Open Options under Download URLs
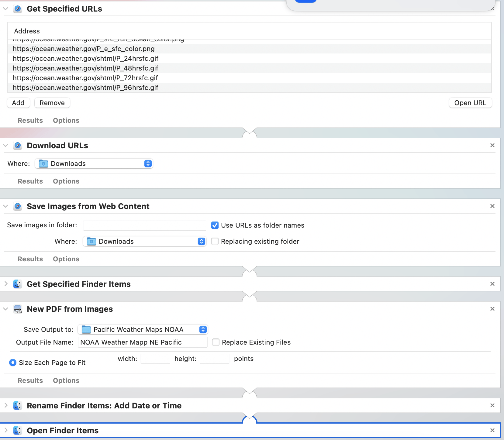 tap(66, 181)
